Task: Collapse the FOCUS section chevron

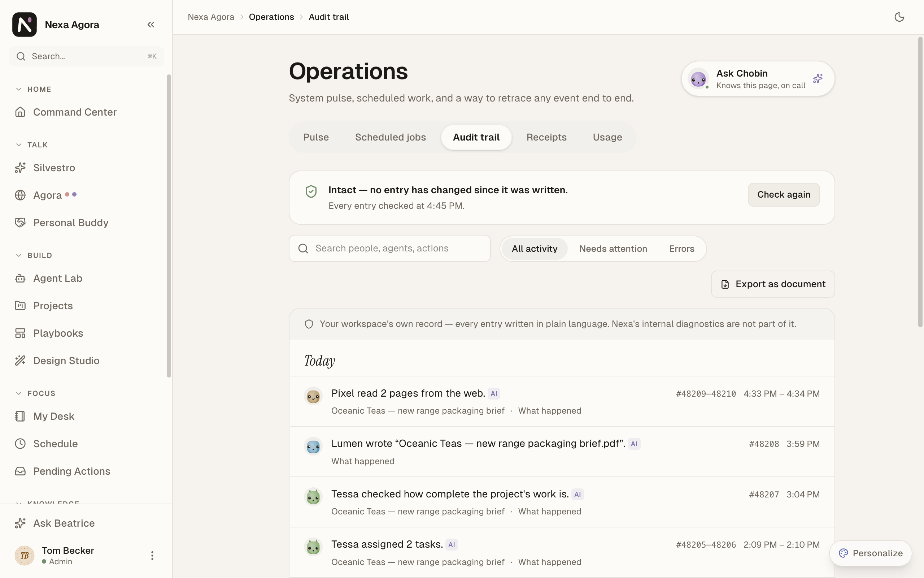Action: coord(19,393)
